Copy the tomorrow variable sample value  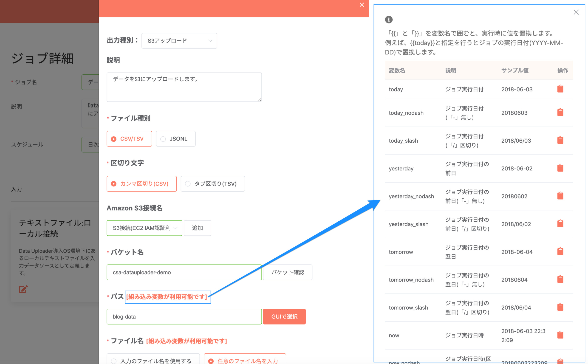560,251
